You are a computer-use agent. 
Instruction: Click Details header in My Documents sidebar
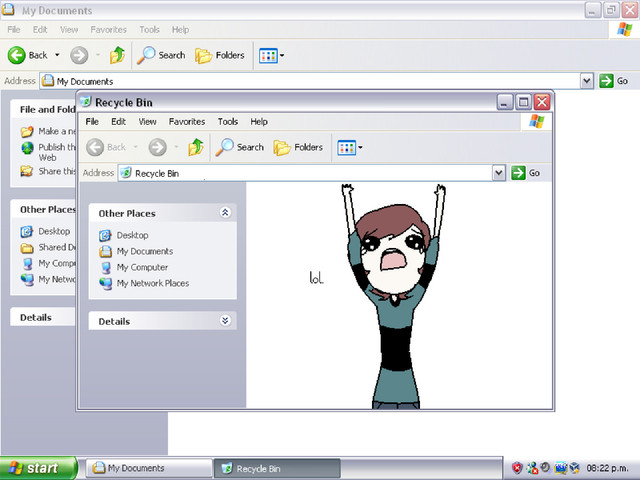[43, 317]
